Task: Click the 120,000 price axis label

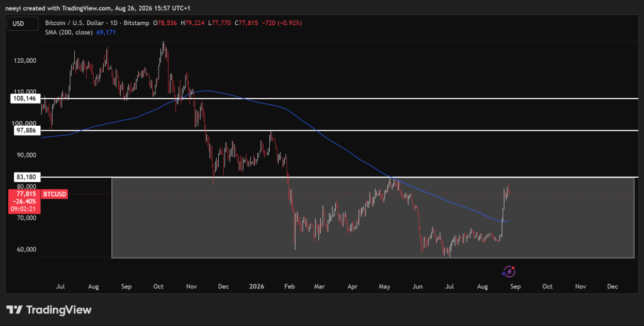Action: pos(26,61)
